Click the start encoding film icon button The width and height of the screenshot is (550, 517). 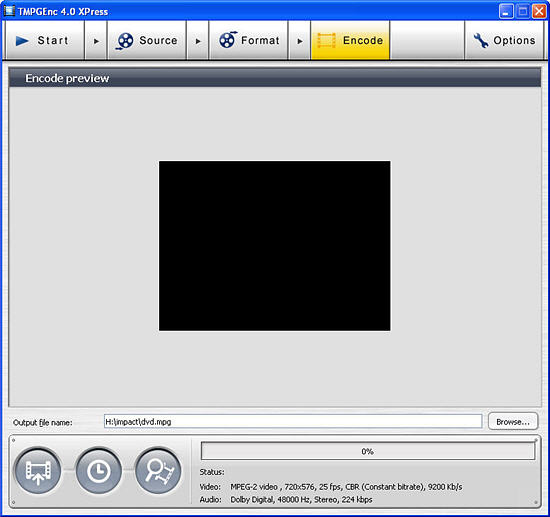(x=38, y=471)
